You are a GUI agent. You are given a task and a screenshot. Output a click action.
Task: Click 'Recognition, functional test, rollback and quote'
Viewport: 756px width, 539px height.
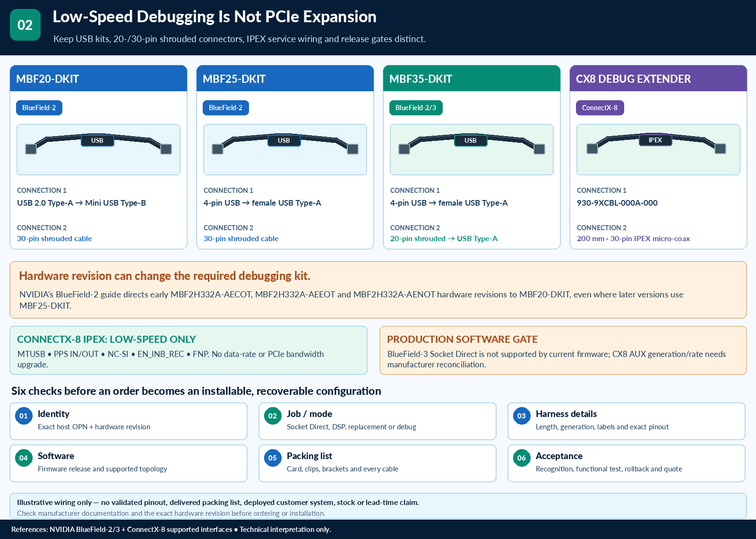click(x=609, y=469)
